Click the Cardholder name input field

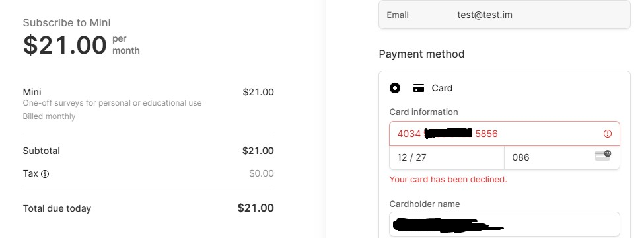[505, 224]
